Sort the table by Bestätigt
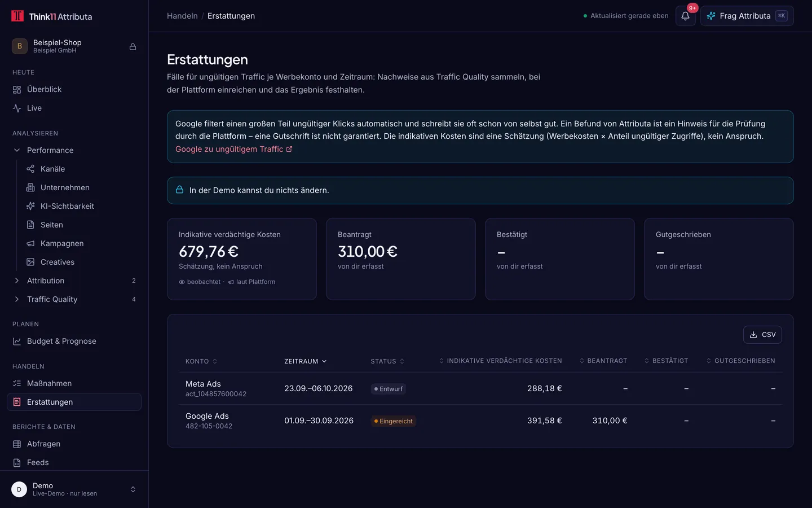The image size is (812, 508). pos(666,361)
